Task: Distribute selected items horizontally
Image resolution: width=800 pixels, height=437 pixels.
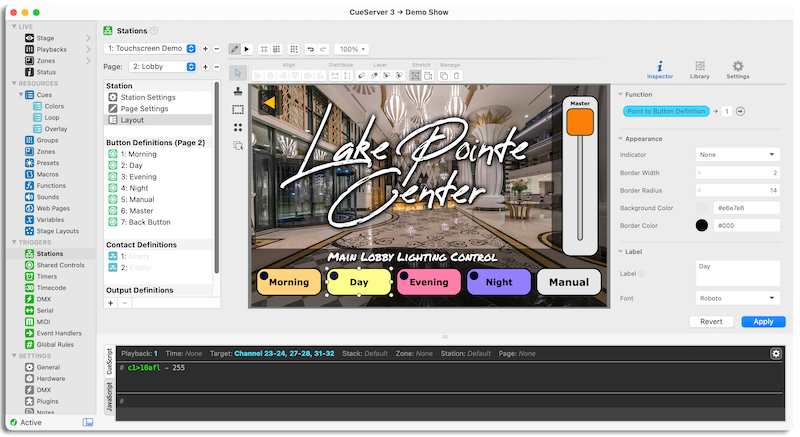Action: click(335, 75)
